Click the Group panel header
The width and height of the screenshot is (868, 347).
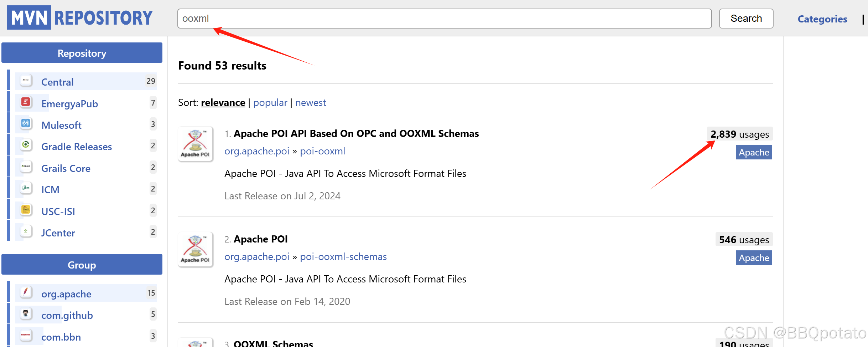[x=82, y=265]
